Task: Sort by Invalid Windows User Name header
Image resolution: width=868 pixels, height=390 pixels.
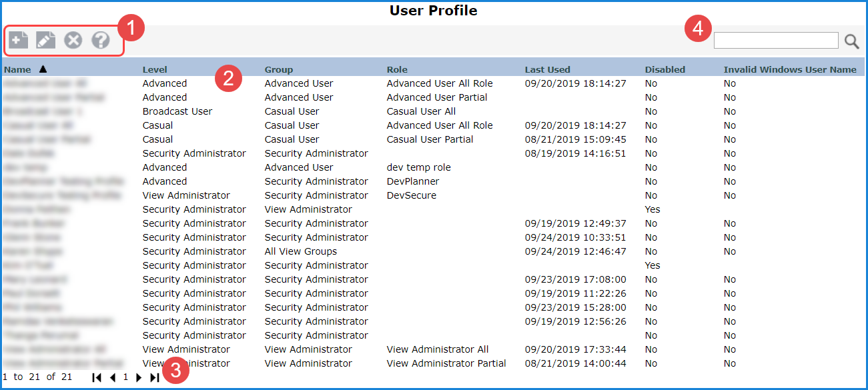Action: coord(790,69)
